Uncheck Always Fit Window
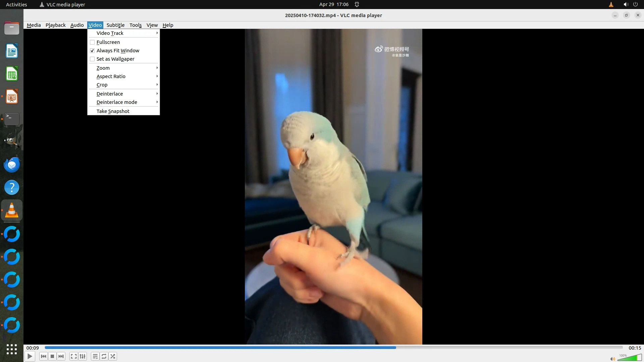Image resolution: width=644 pixels, height=362 pixels. pos(92,51)
